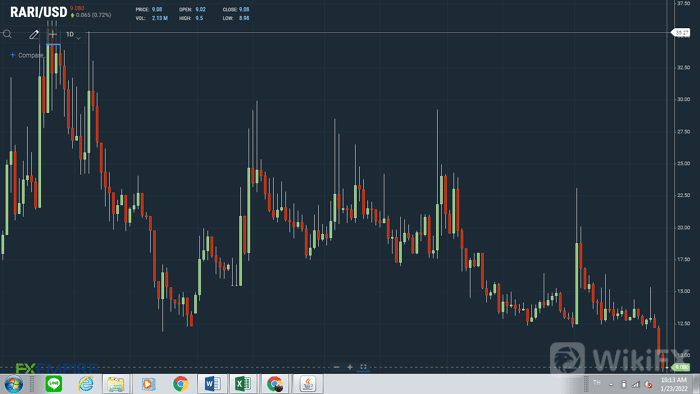The width and height of the screenshot is (700, 394).
Task: Open the network signal tray icon
Action: 636,384
